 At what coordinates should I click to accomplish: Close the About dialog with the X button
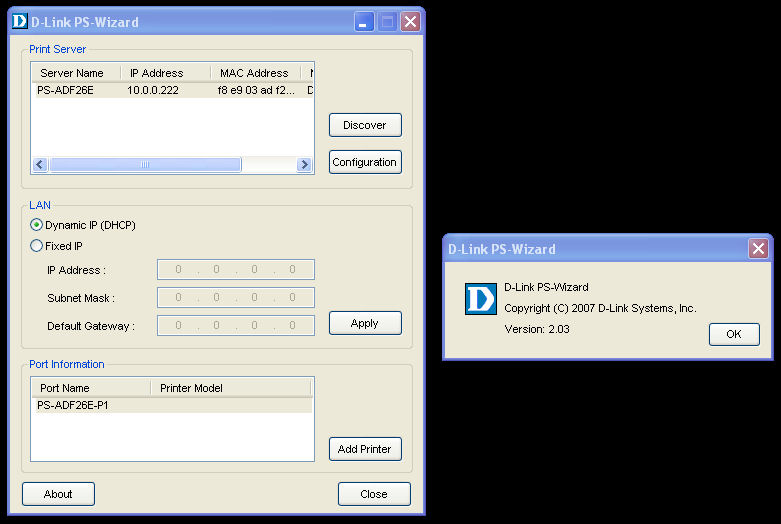point(759,249)
